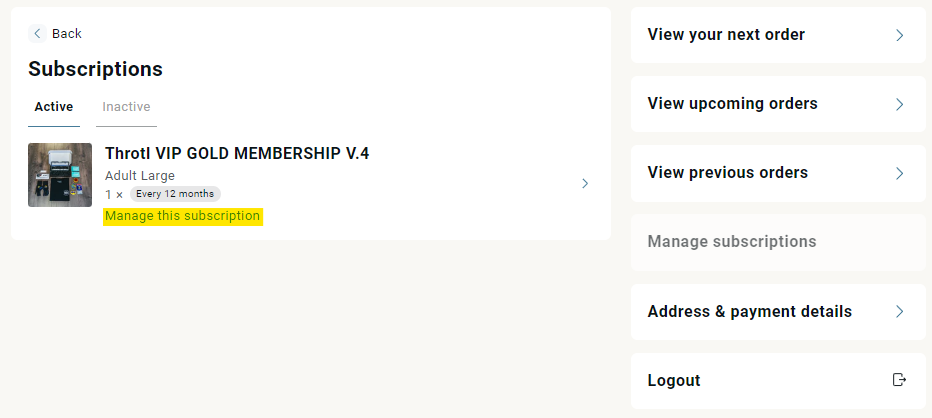Open View your next order
This screenshot has height=418, width=932.
[778, 35]
